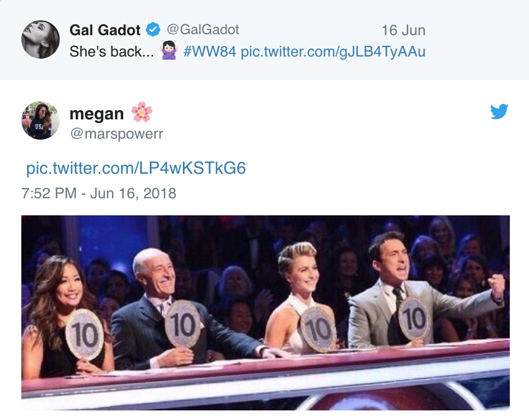Click Gal Gadot's profile avatar

pos(40,40)
